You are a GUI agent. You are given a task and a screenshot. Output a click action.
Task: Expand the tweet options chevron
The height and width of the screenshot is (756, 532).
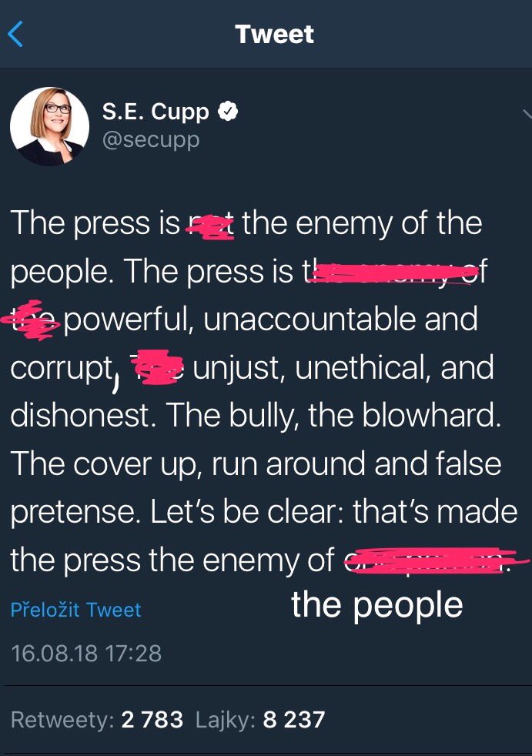(527, 114)
